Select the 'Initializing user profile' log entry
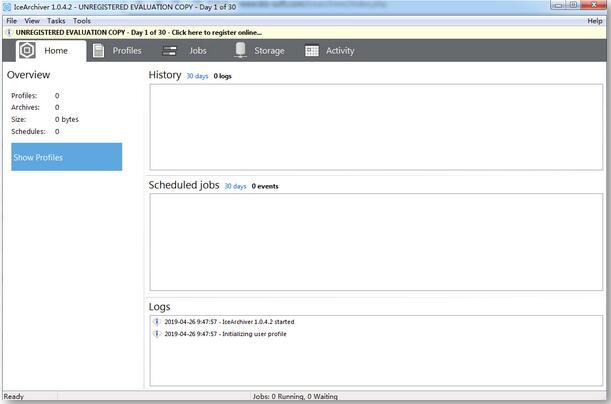This screenshot has width=611, height=404. [x=225, y=334]
